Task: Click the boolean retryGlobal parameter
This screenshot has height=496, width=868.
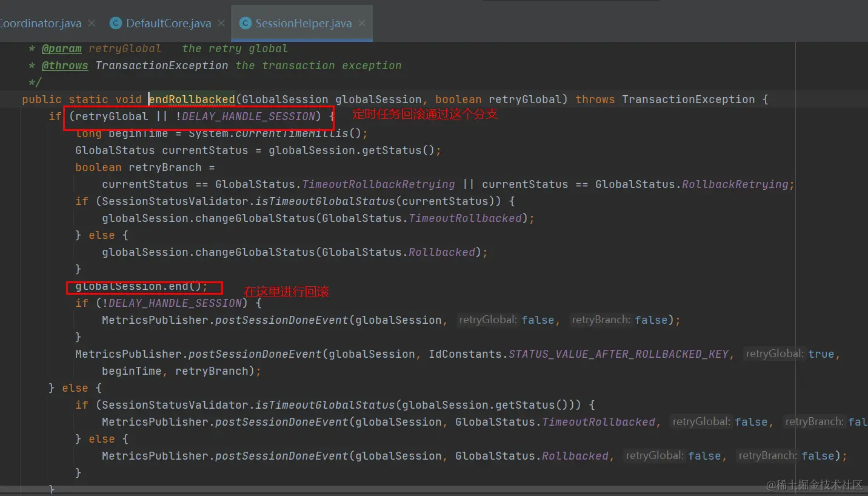Action: tap(501, 99)
